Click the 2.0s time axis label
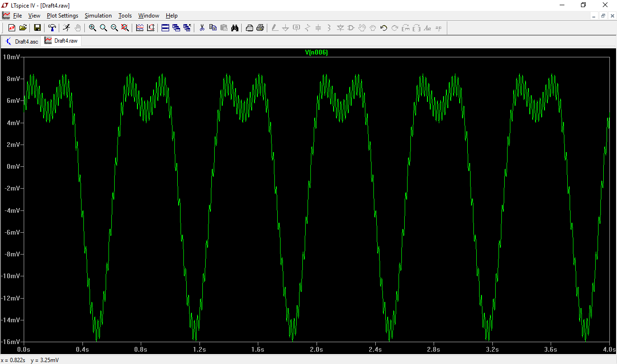The width and height of the screenshot is (617, 364). click(x=317, y=349)
